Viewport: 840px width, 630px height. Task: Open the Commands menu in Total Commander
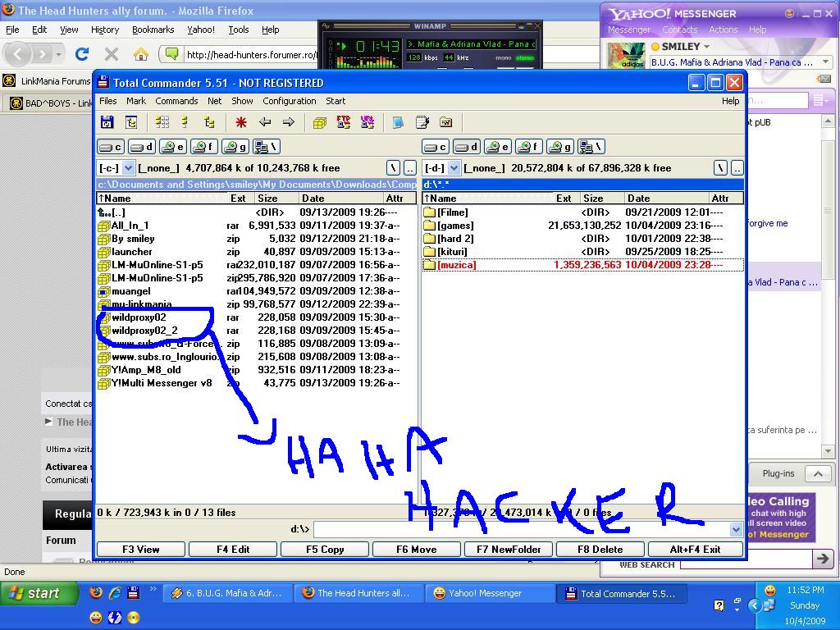coord(176,101)
